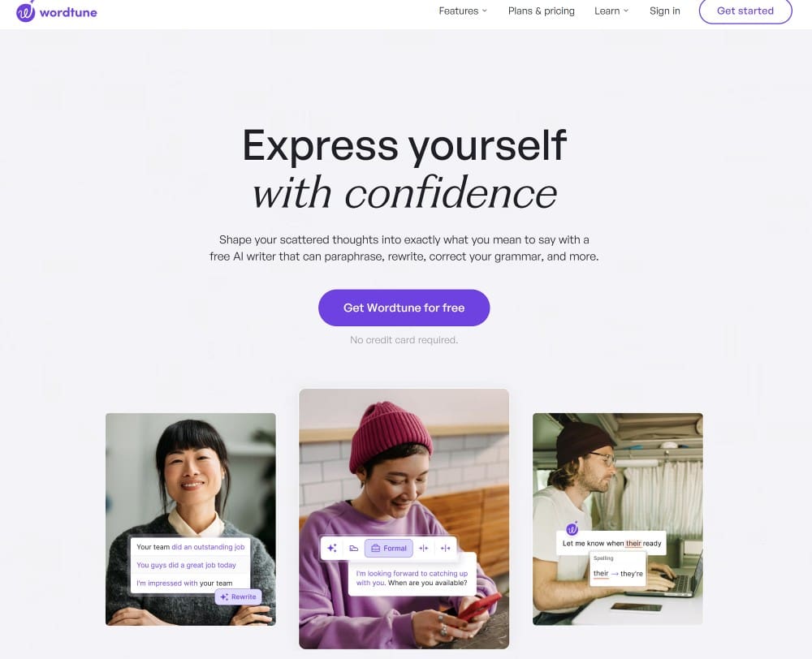Open the Learn dropdown in navigation
This screenshot has width=812, height=659.
611,11
